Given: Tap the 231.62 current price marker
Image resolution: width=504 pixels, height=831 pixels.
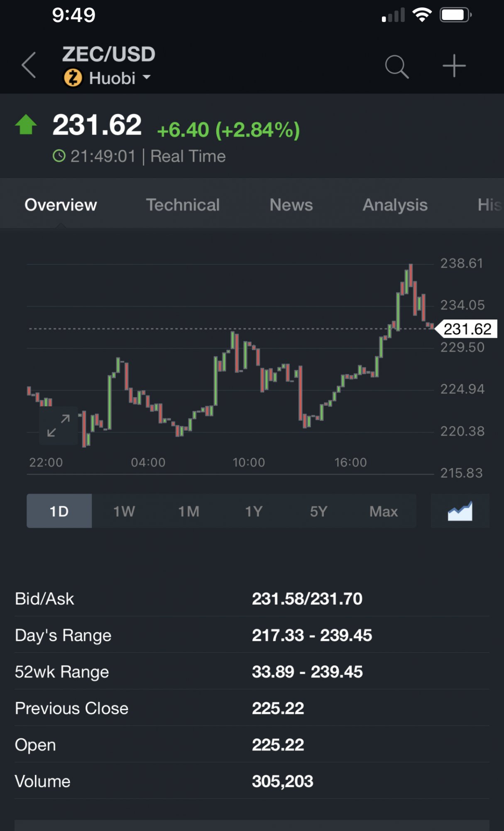Looking at the screenshot, I should click(x=467, y=329).
